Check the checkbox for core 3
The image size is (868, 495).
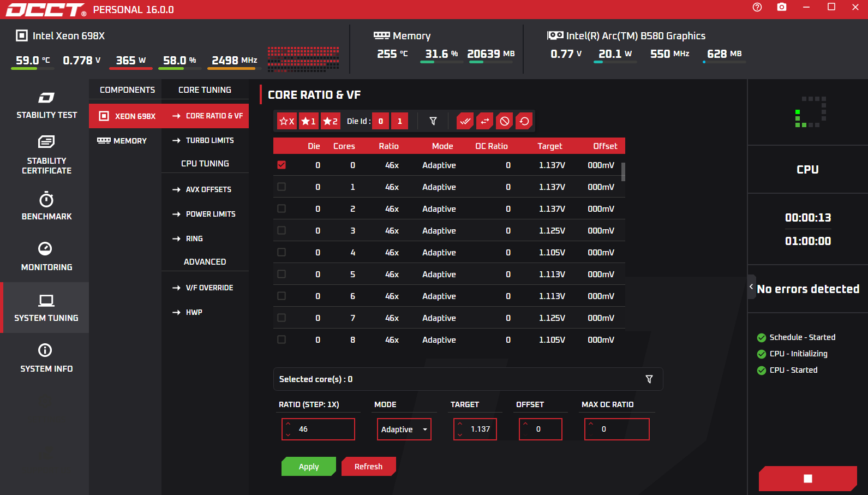pos(282,230)
